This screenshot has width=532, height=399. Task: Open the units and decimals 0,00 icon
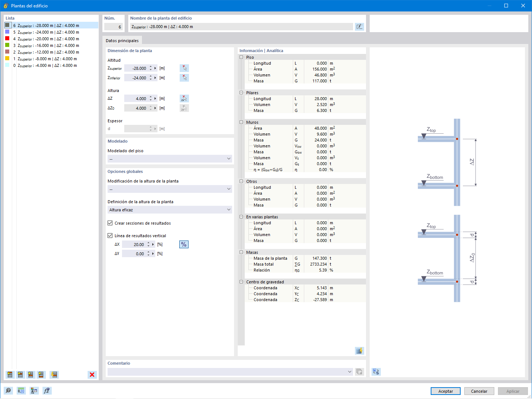click(x=21, y=391)
